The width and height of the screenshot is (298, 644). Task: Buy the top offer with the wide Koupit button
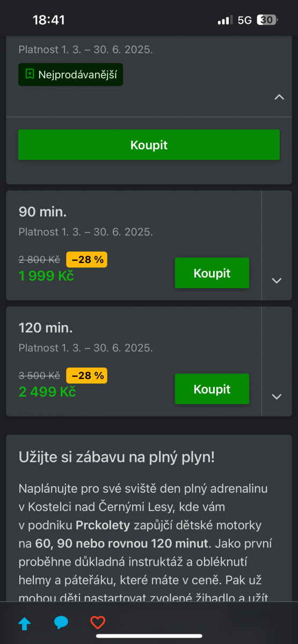[149, 145]
